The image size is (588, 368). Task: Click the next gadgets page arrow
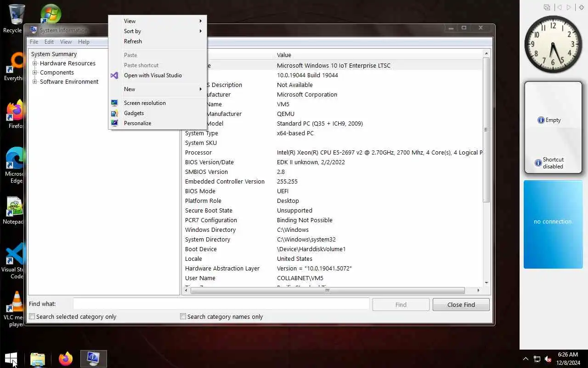(569, 7)
